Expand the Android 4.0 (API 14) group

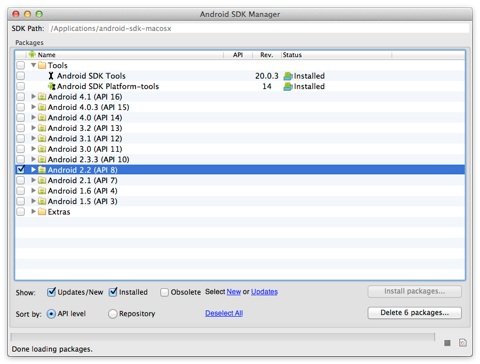33,117
